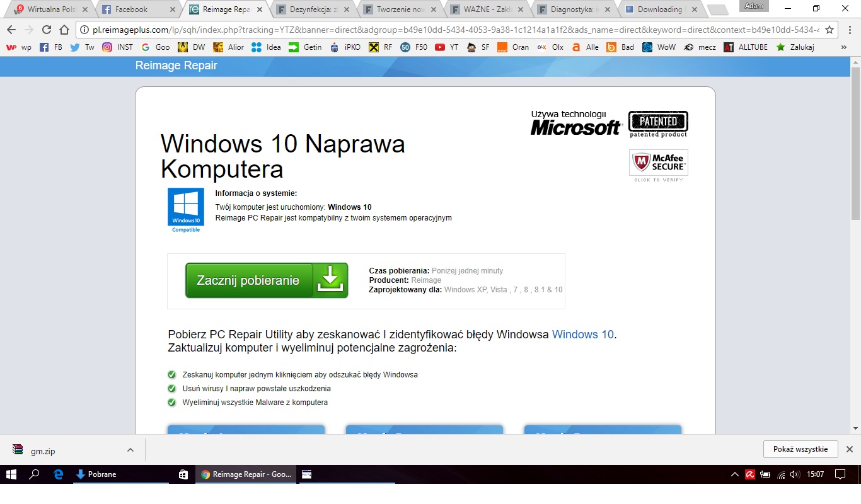
Task: Open the Idea bookmark
Action: 266,47
